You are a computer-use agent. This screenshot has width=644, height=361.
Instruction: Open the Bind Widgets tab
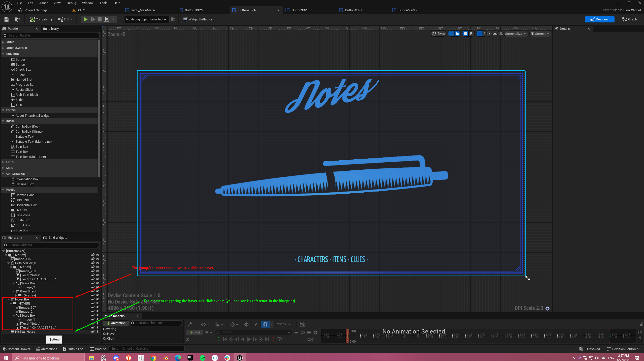[x=55, y=237]
